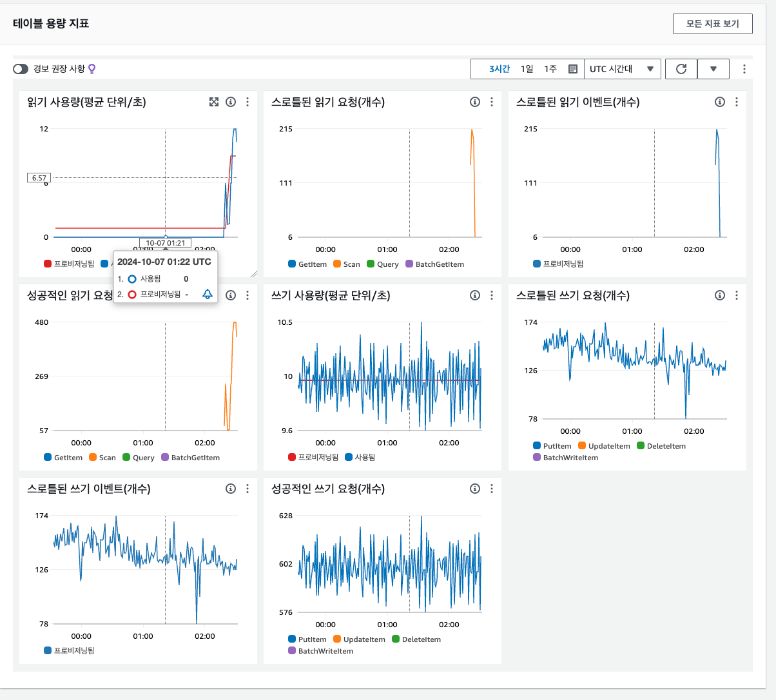Toggle UpdateItem series in 스로틀된 쓰기 요청 legend
Viewport: 776px width, 700px height.
pyautogui.click(x=605, y=446)
